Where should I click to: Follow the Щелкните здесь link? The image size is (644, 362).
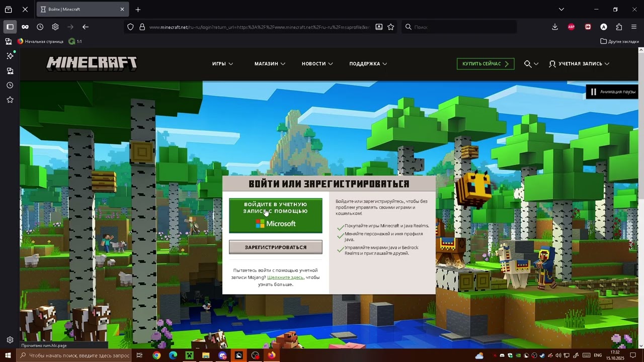pos(285,278)
